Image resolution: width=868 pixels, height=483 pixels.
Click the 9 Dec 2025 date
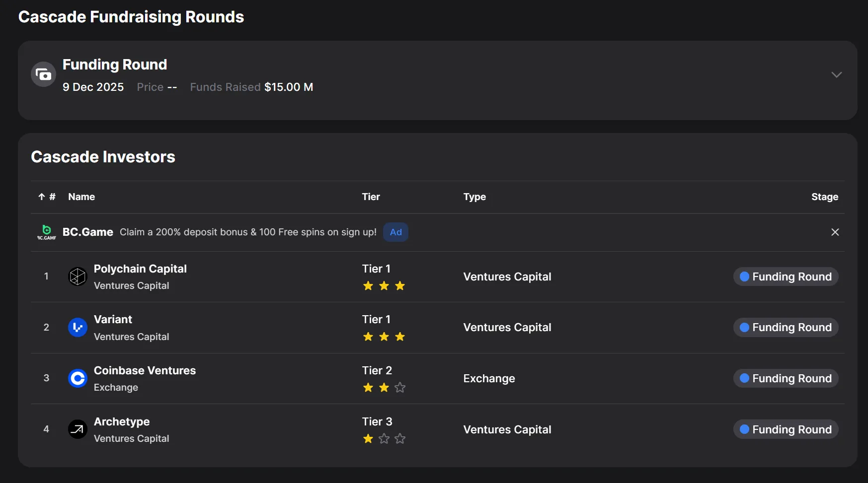coord(93,87)
